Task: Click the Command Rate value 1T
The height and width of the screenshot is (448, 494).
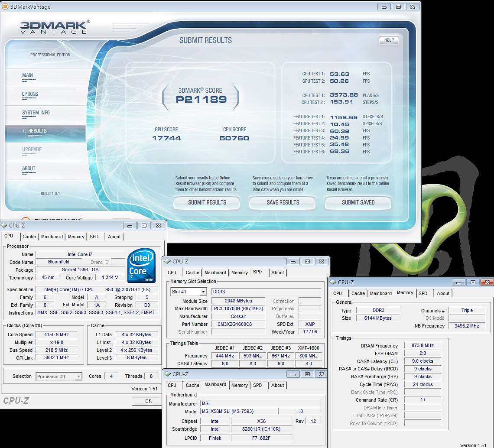Action: pyautogui.click(x=422, y=399)
